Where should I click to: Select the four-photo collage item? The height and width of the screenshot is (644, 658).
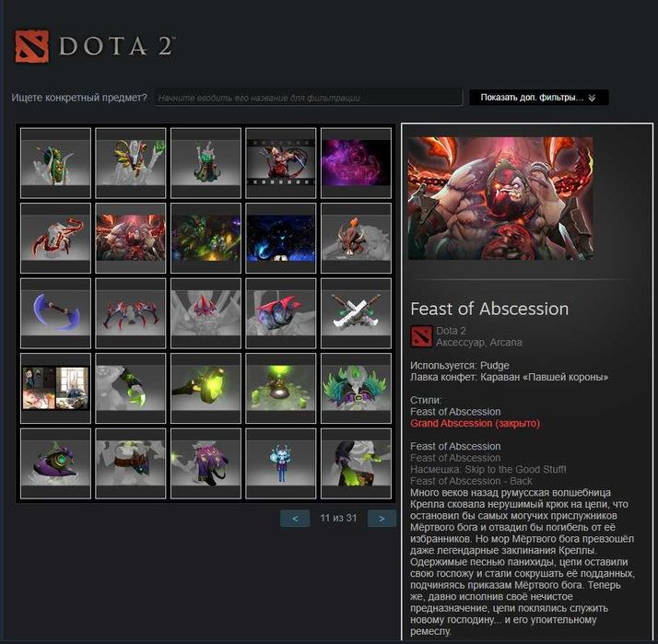point(55,388)
